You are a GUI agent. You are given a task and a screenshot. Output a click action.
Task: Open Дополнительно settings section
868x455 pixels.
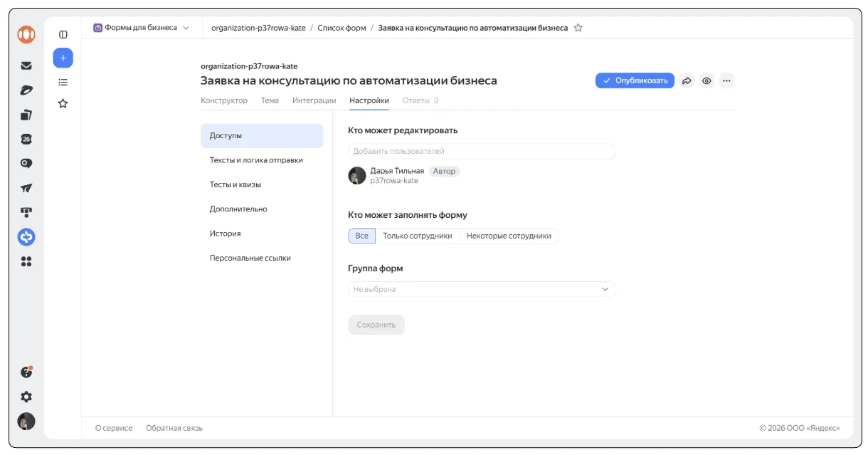pos(262,209)
